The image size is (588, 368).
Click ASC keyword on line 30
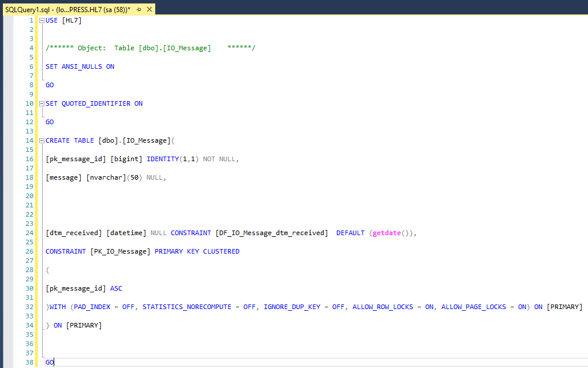pos(116,288)
